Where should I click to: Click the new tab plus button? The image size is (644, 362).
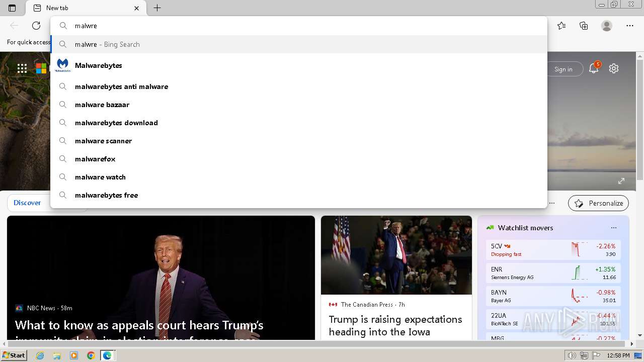tap(157, 8)
